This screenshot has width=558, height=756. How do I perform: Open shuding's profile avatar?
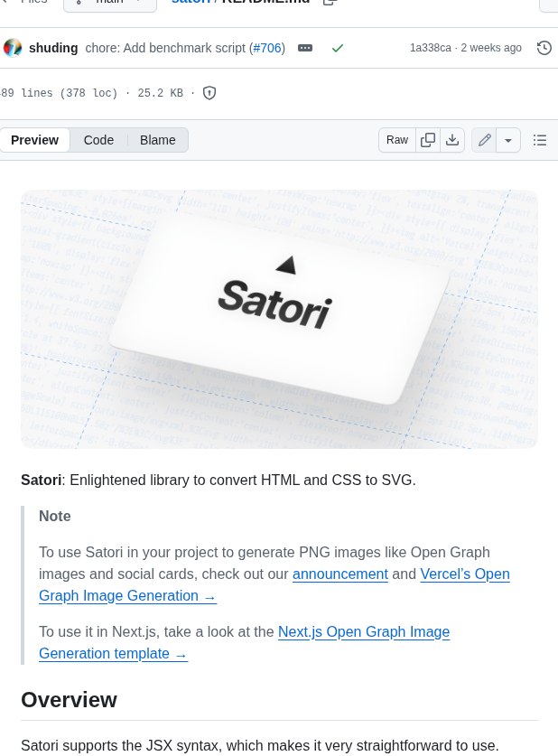point(14,47)
